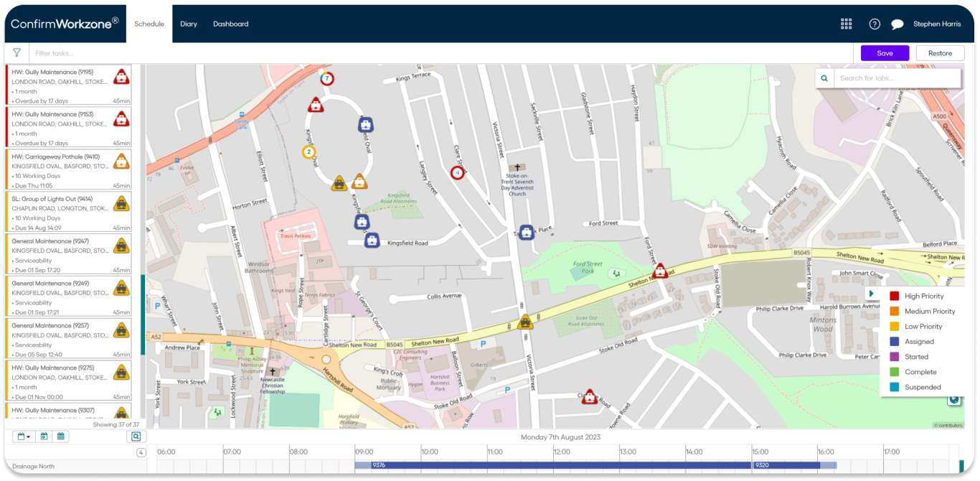Viewport: 980px width, 481px height.
Task: Click the zoom-to-selection icon below task list
Action: [135, 436]
